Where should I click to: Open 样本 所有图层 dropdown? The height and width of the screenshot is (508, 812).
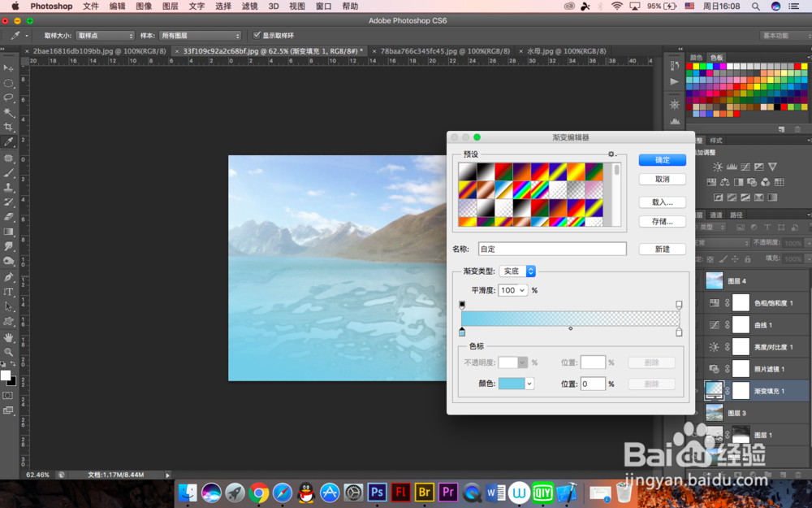tap(200, 35)
